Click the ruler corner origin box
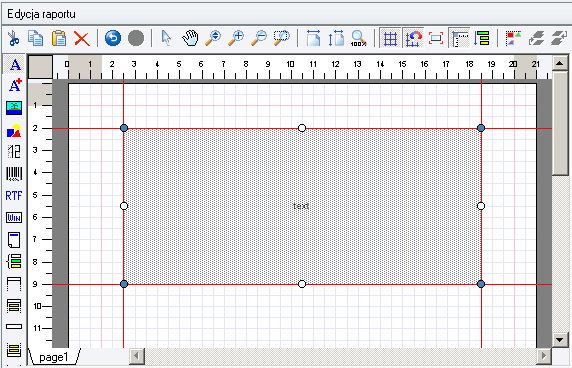Screen dimensions: 572x368 [x=40, y=67]
